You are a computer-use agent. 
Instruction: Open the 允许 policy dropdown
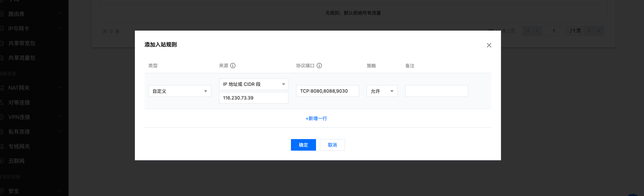click(382, 91)
